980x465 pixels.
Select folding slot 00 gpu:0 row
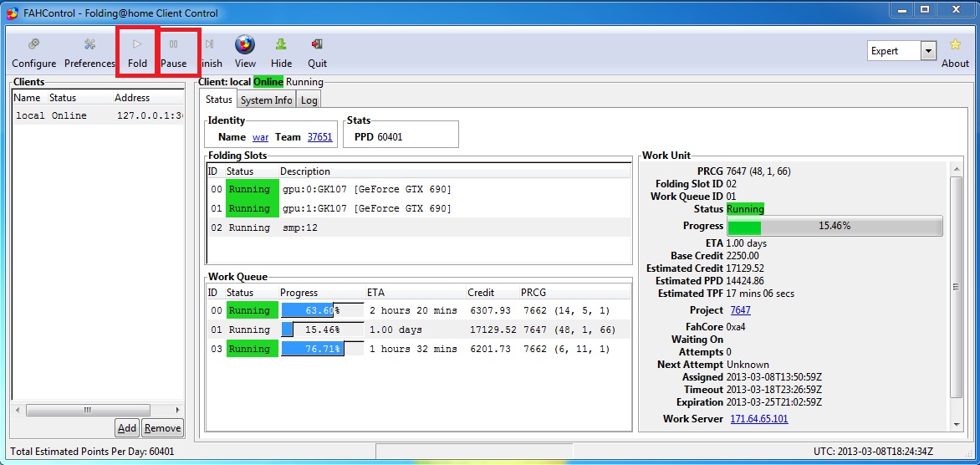pos(419,189)
